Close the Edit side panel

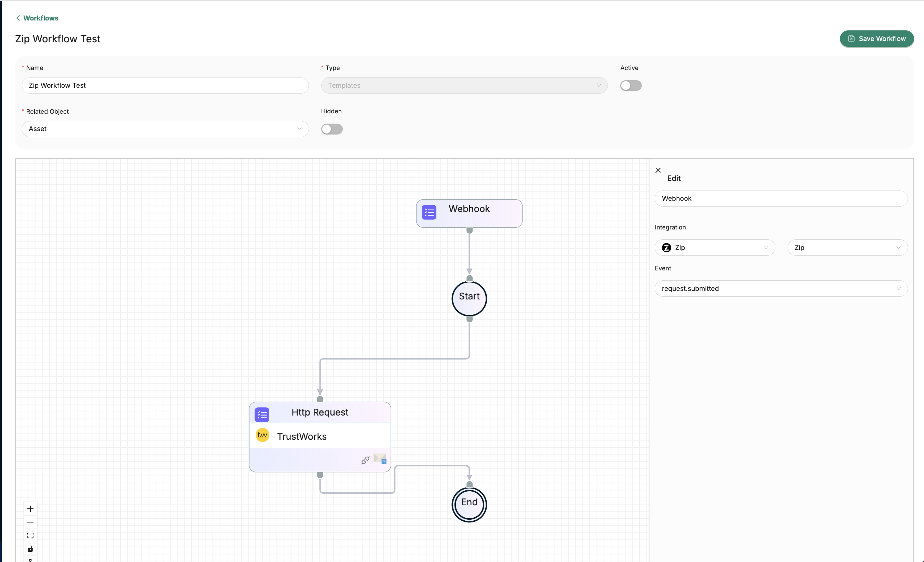(x=658, y=170)
